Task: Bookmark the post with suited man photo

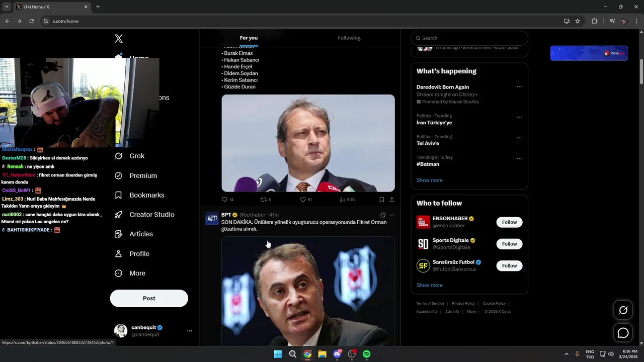Action: 382,200
